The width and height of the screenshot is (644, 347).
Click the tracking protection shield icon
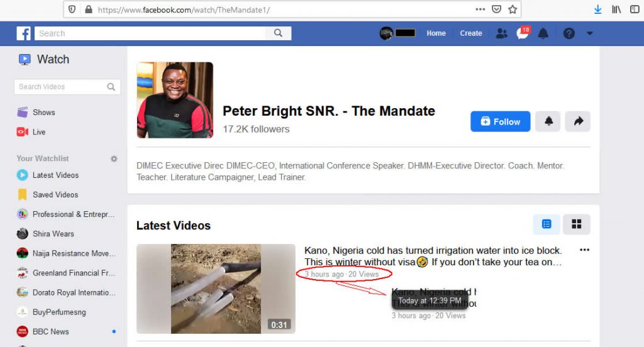pyautogui.click(x=72, y=9)
